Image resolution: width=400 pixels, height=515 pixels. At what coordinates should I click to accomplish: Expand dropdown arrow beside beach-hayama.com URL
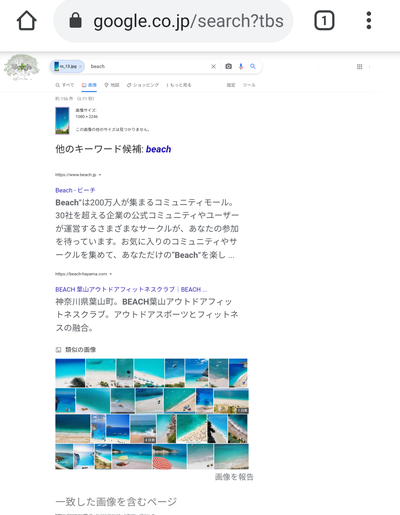(x=111, y=274)
